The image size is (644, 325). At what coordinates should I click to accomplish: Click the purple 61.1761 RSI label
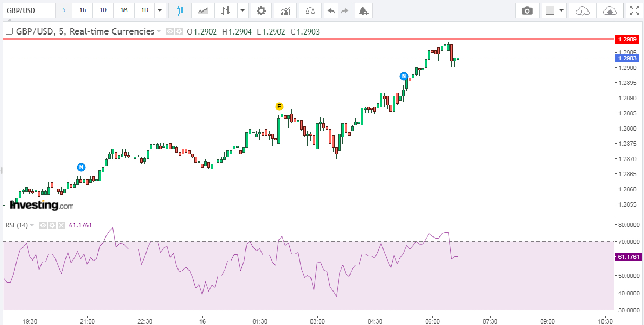click(628, 257)
